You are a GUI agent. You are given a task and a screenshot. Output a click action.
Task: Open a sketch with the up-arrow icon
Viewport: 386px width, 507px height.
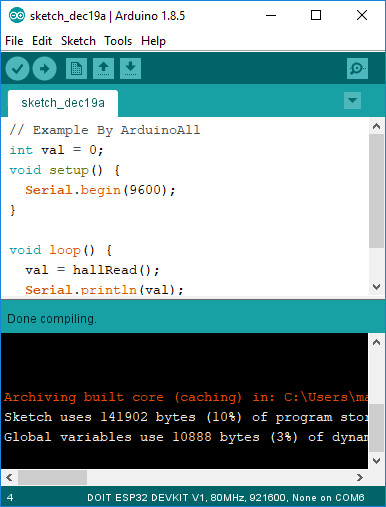click(103, 68)
